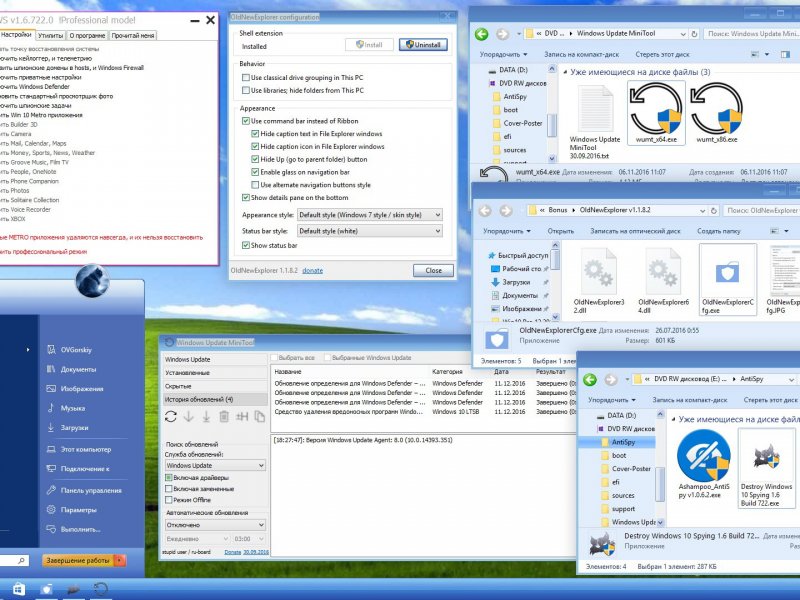800x600 pixels.
Task: Enable Use libraries; hide folders from This PC
Action: coord(246,90)
